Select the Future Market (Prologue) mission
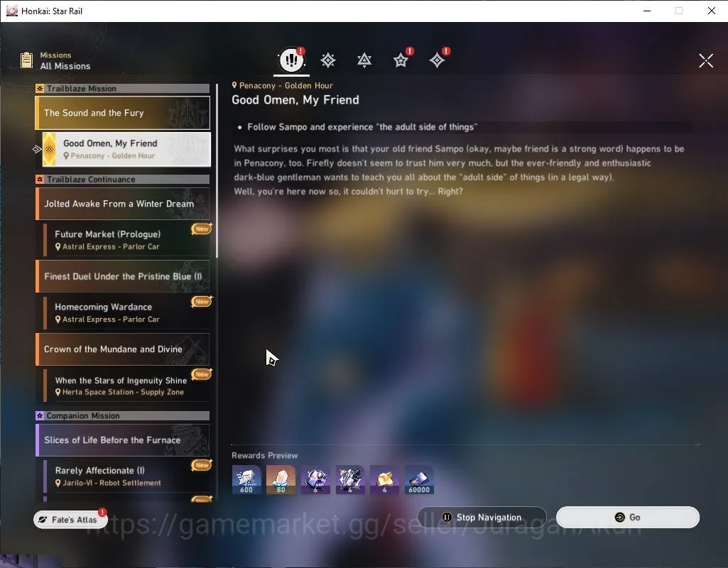Screen dimensions: 728x568 (x=126, y=240)
